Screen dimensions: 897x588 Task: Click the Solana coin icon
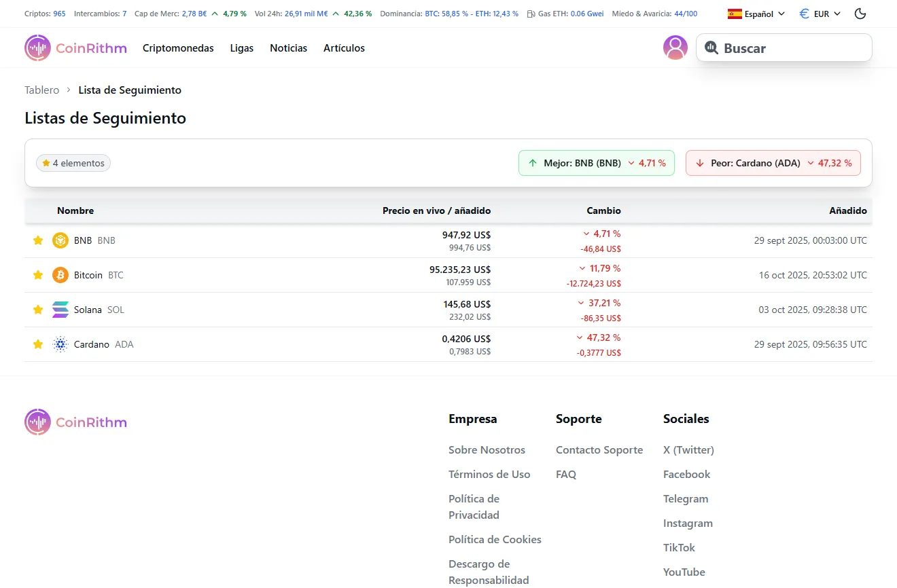pyautogui.click(x=60, y=309)
